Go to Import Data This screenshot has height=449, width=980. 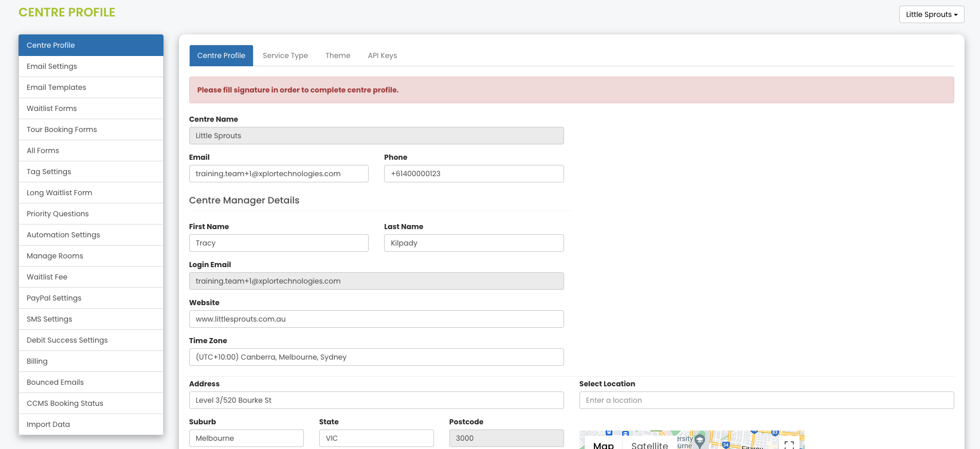click(x=91, y=424)
